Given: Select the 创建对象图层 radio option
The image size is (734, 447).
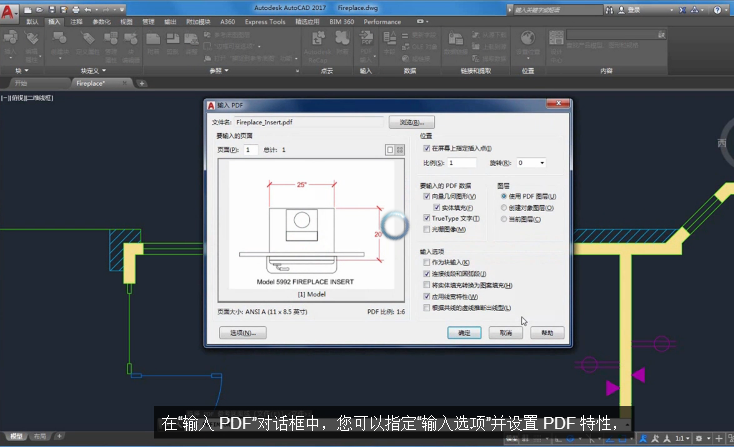Looking at the screenshot, I should tap(504, 207).
